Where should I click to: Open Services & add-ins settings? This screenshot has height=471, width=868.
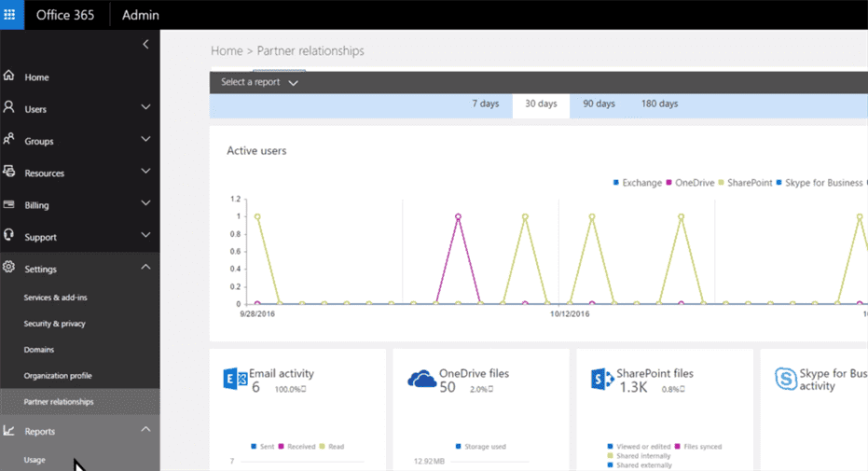55,298
